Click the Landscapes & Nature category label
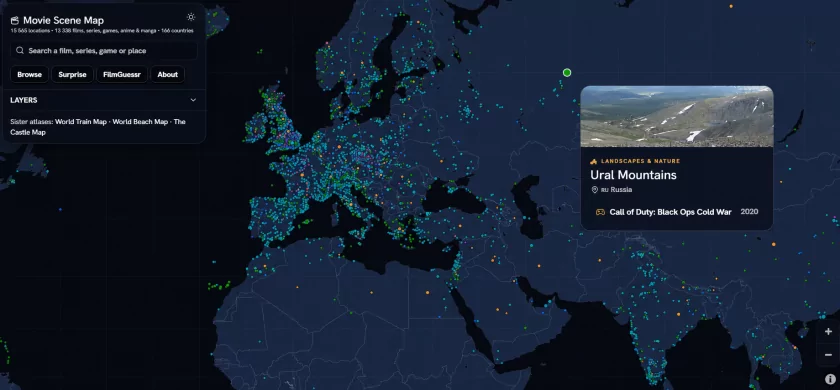Screen dimensions: 840x390 (640, 161)
